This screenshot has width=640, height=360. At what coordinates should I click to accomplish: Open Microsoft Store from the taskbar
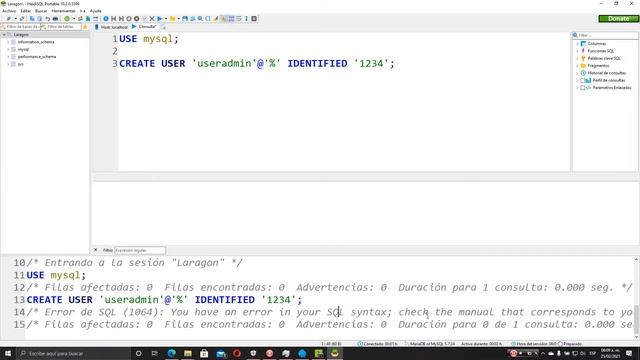(x=204, y=353)
